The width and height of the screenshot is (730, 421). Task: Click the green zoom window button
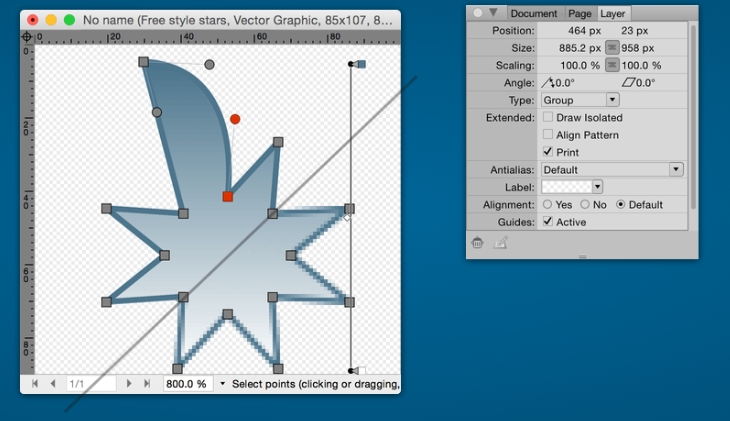(69, 20)
